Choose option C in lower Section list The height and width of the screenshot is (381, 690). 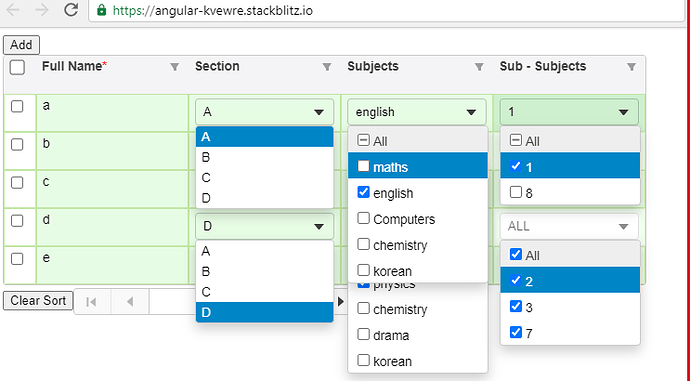264,292
